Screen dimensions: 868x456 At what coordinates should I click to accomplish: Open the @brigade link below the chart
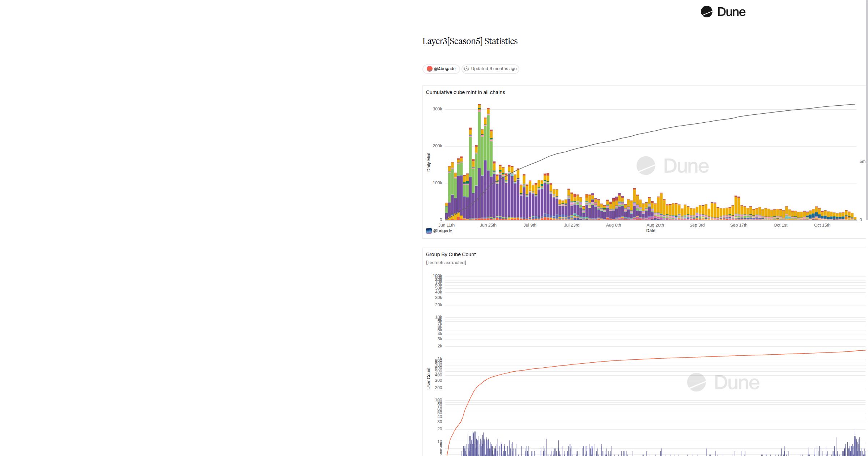[x=442, y=231]
